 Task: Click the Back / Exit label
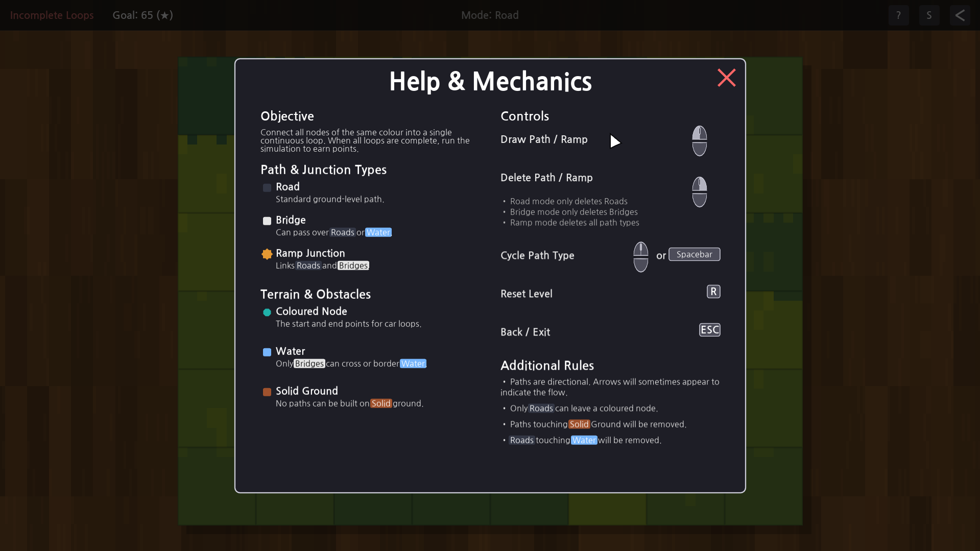[525, 332]
